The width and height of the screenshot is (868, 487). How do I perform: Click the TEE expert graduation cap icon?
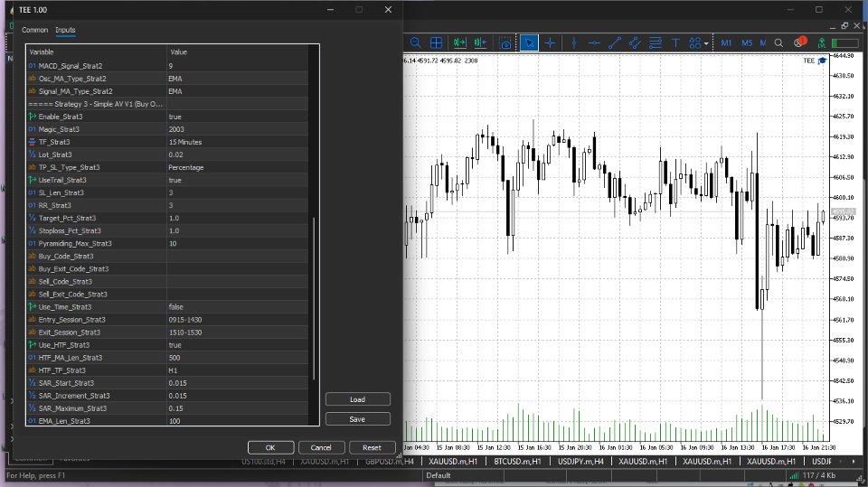[x=823, y=61]
